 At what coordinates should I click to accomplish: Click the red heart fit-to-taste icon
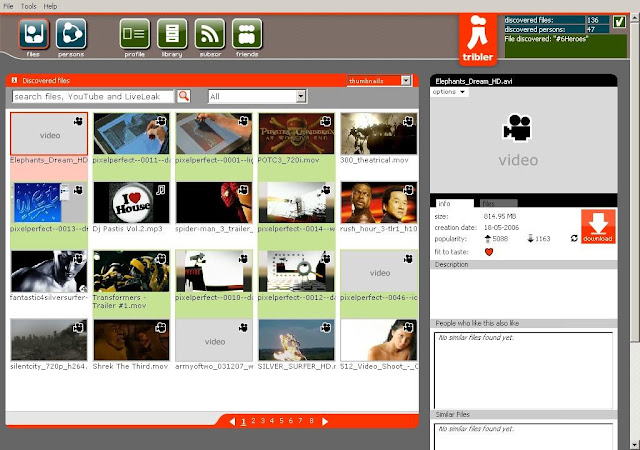(x=489, y=252)
